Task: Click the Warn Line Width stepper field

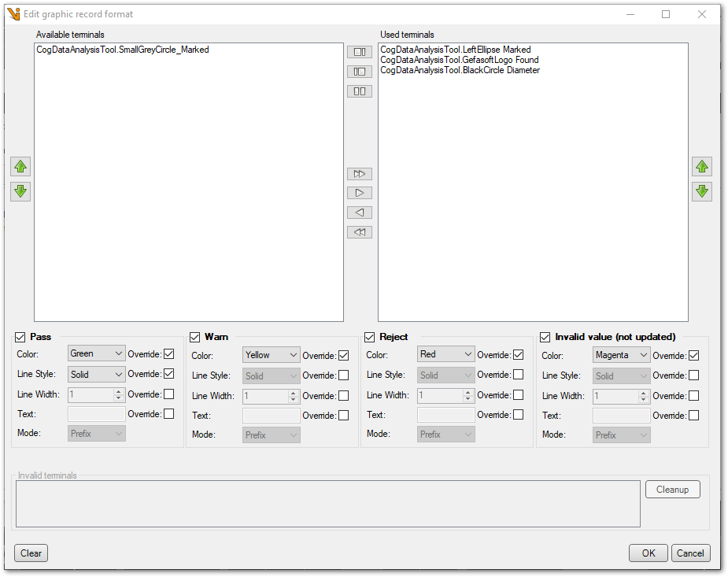Action: pos(271,396)
